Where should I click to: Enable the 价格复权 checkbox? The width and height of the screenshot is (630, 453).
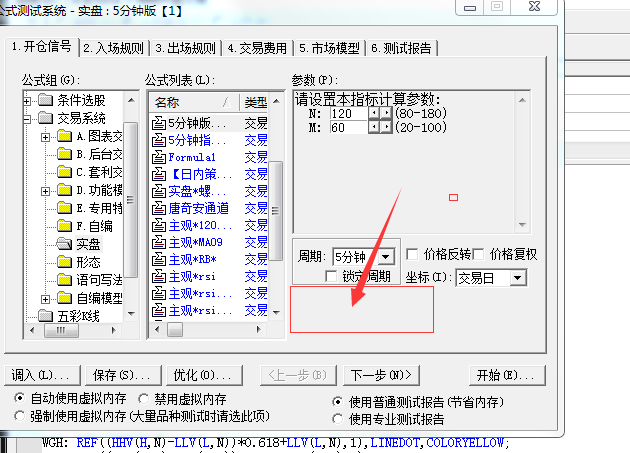coord(478,254)
